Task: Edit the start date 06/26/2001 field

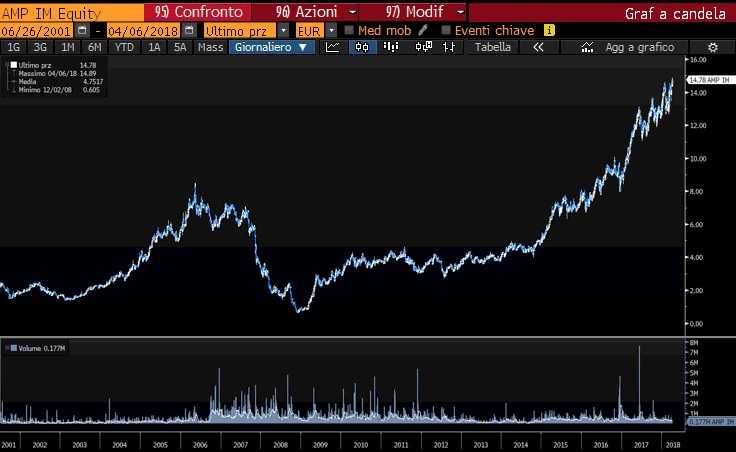Action: click(x=36, y=31)
